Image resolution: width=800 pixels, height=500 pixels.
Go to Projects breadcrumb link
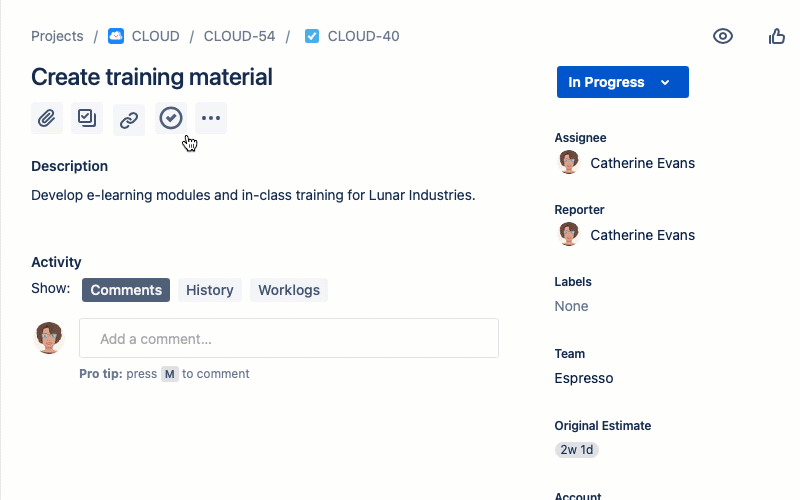coord(57,36)
